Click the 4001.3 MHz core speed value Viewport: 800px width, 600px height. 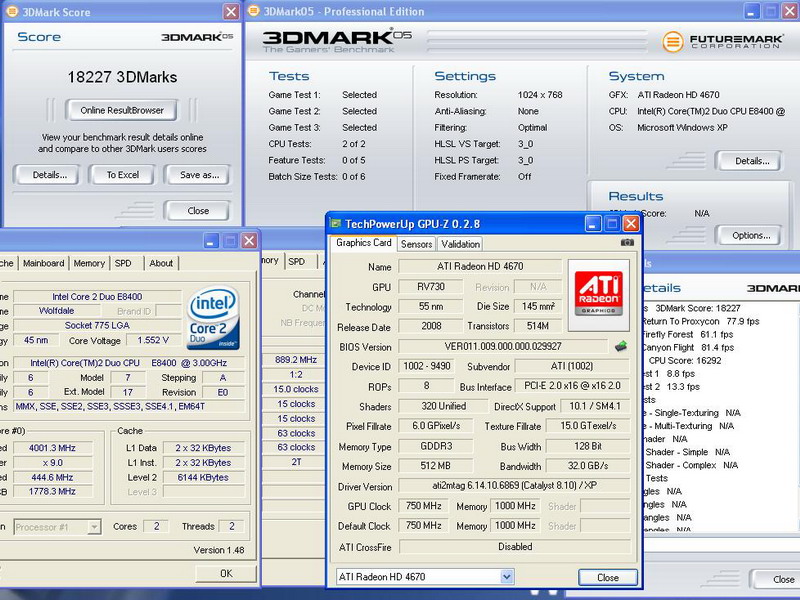click(x=53, y=448)
